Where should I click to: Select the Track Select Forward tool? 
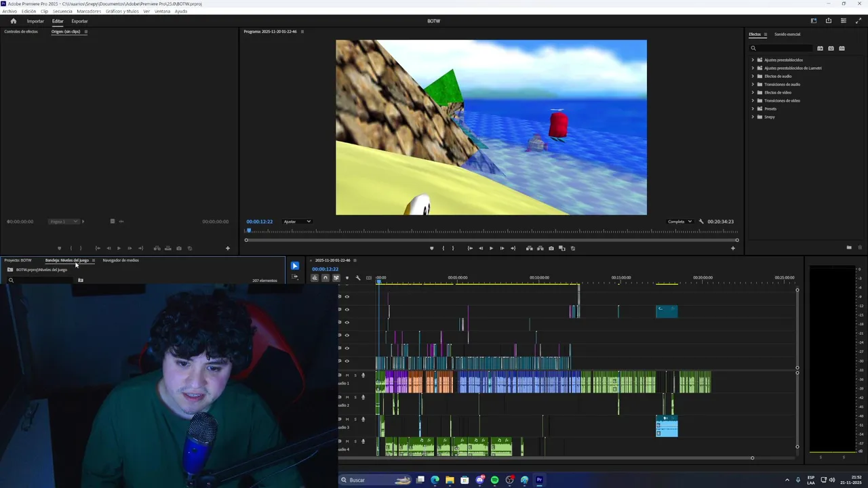pyautogui.click(x=295, y=277)
